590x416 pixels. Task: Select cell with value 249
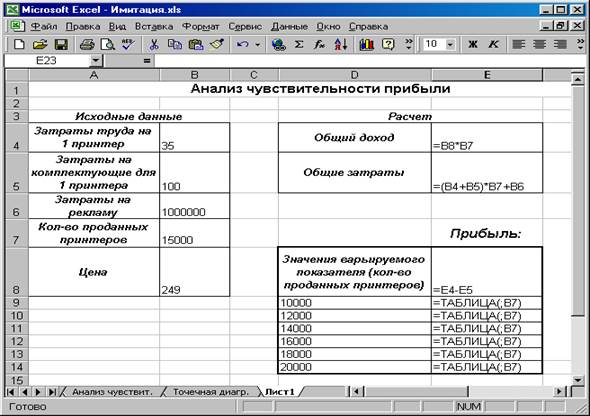click(195, 272)
